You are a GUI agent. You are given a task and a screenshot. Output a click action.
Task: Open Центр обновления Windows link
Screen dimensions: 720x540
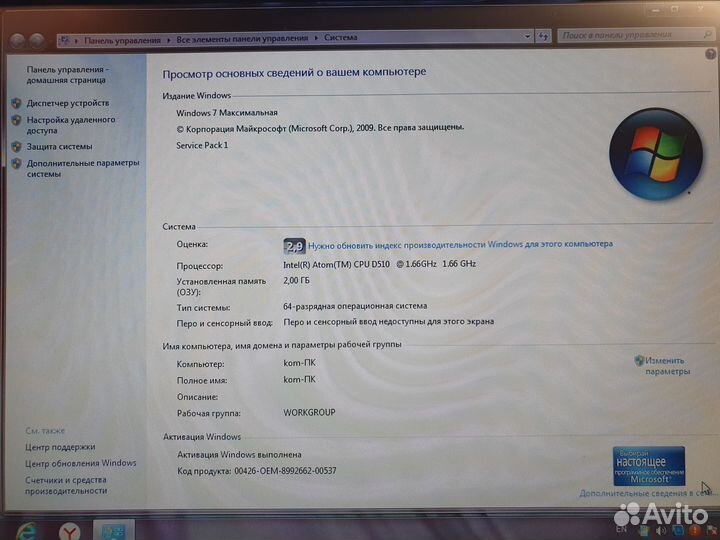pyautogui.click(x=81, y=463)
